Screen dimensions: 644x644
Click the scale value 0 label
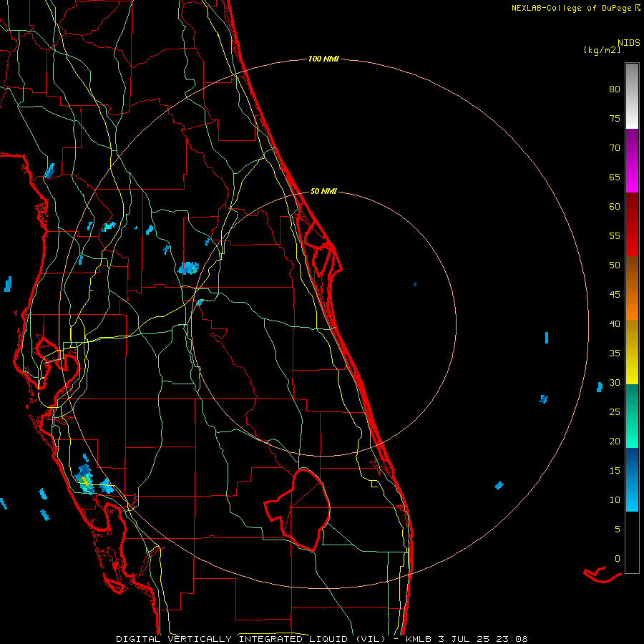[618, 559]
